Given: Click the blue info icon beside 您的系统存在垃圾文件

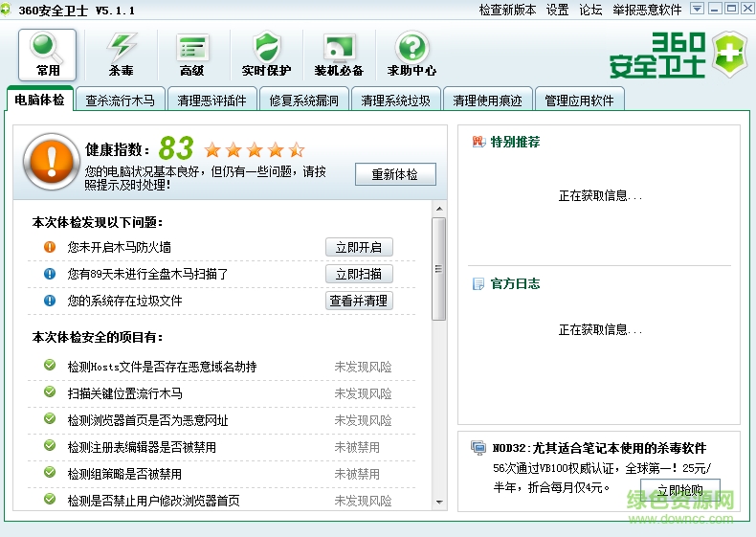Looking at the screenshot, I should 50,301.
